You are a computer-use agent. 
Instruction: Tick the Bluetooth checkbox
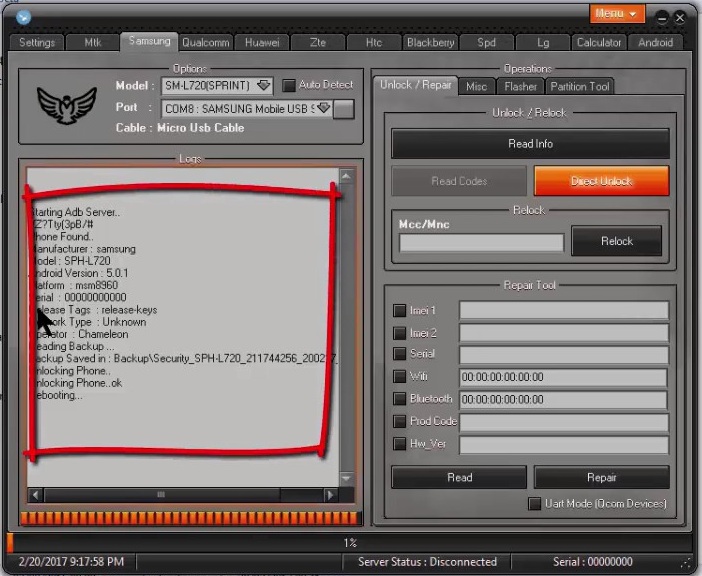tap(399, 398)
